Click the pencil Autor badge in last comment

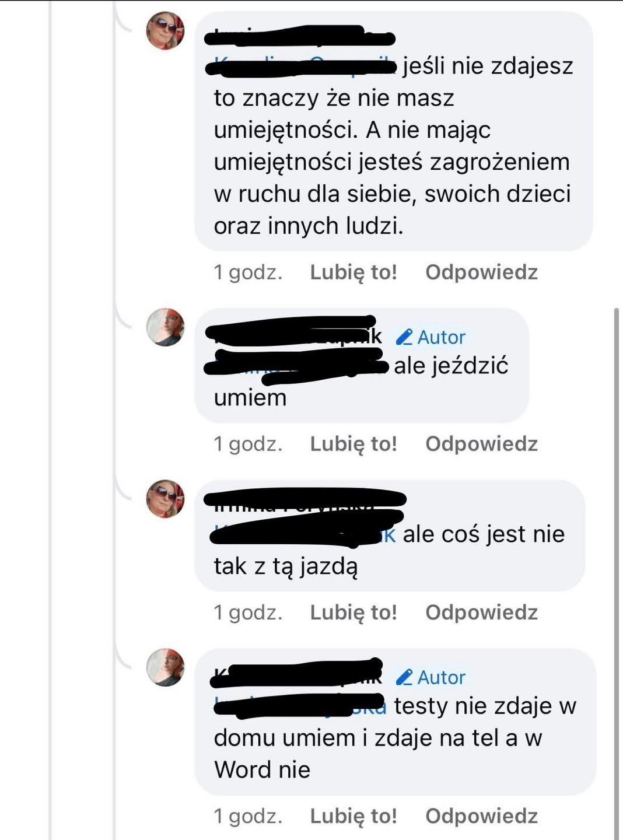point(430,677)
